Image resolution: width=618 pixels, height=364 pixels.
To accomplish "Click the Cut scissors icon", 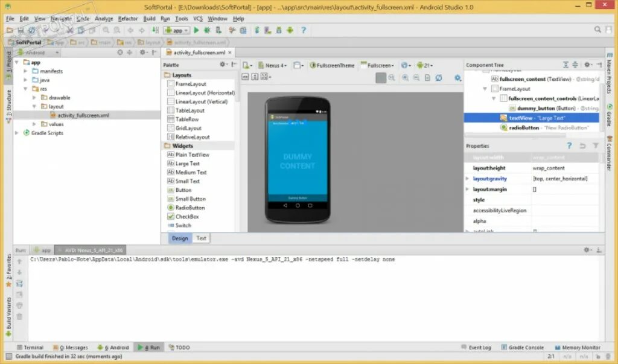I will [70, 30].
